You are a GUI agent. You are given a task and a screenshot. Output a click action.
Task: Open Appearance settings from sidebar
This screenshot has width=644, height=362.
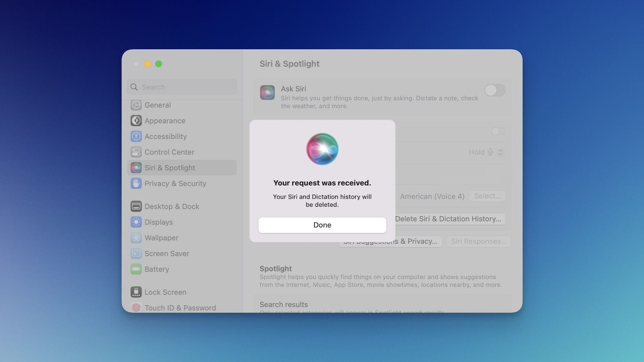(136, 121)
